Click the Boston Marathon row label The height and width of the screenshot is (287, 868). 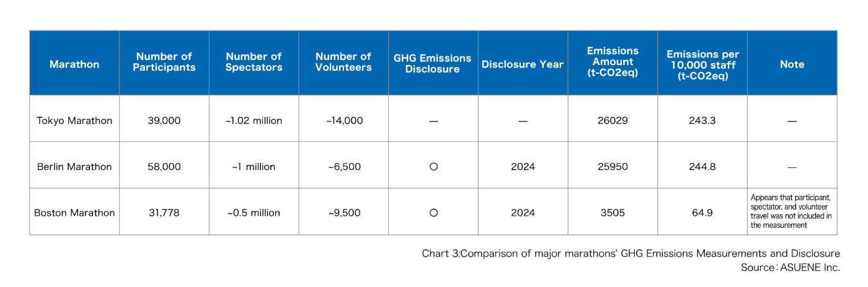click(x=74, y=213)
